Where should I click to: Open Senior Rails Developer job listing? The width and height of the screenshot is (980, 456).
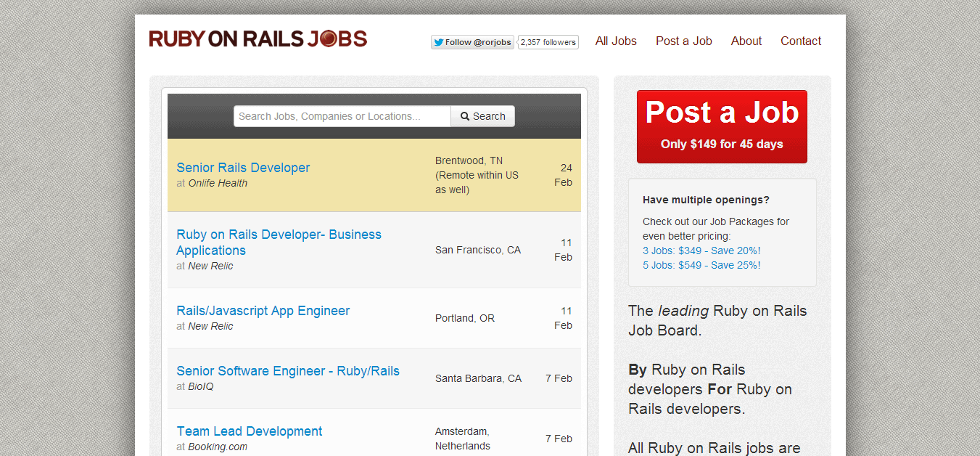tap(243, 168)
